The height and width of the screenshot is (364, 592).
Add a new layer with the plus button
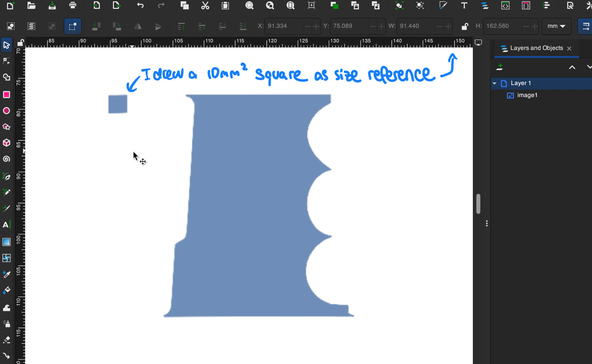coord(500,67)
